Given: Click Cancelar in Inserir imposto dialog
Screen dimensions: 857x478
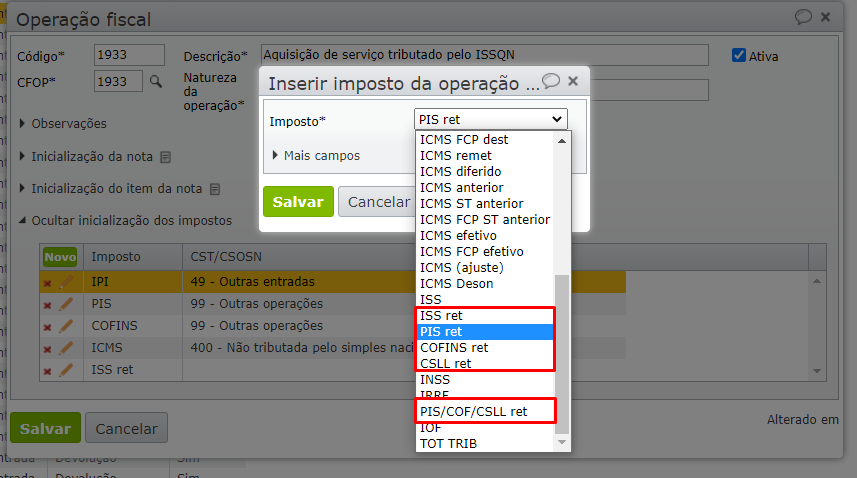Looking at the screenshot, I should click(x=379, y=202).
